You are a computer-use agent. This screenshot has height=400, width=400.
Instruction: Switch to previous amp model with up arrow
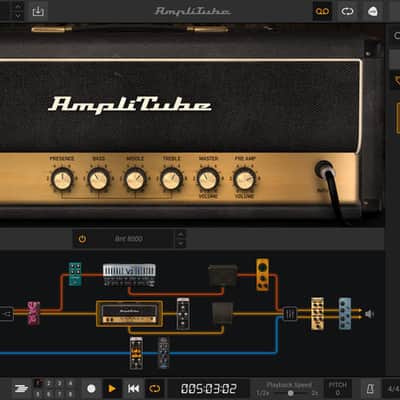180,234
